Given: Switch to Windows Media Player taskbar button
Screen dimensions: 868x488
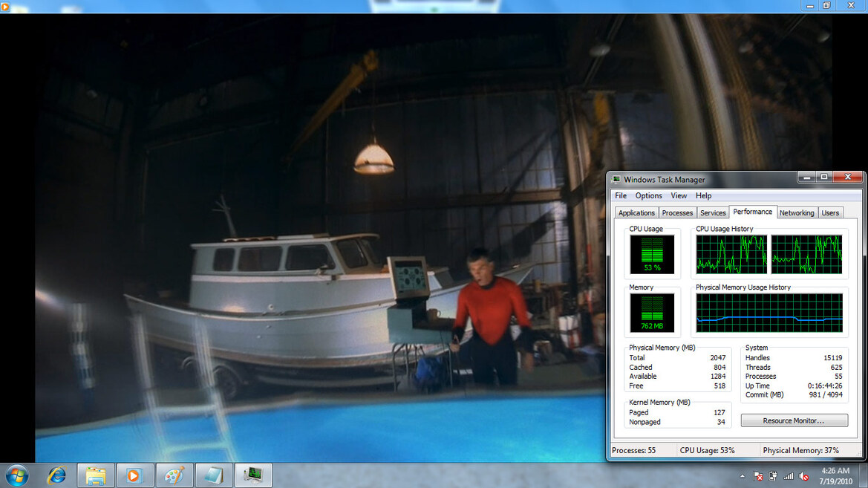Looking at the screenshot, I should pos(134,476).
